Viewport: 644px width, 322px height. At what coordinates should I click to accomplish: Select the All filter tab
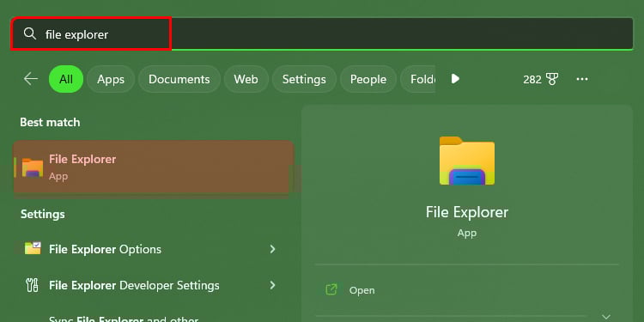pos(66,79)
